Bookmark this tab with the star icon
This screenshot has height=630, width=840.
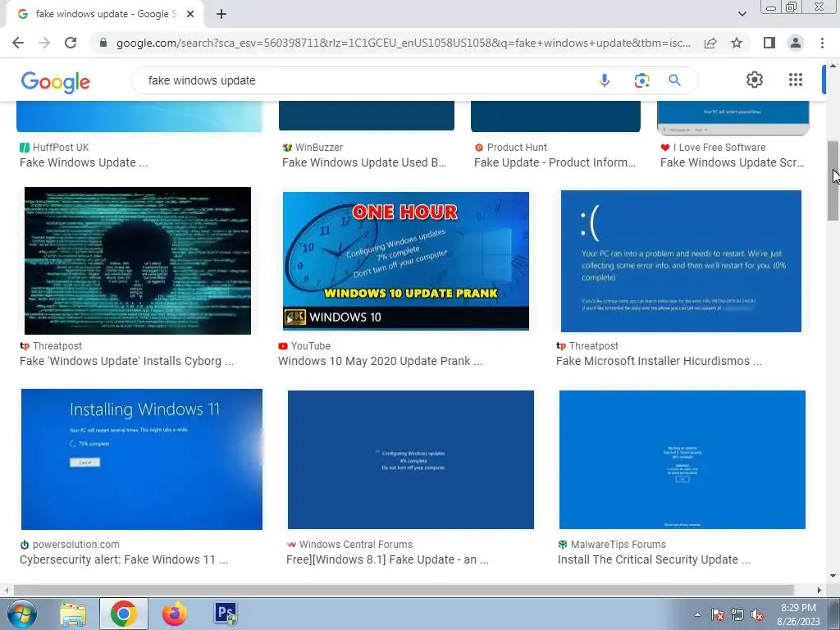[737, 43]
